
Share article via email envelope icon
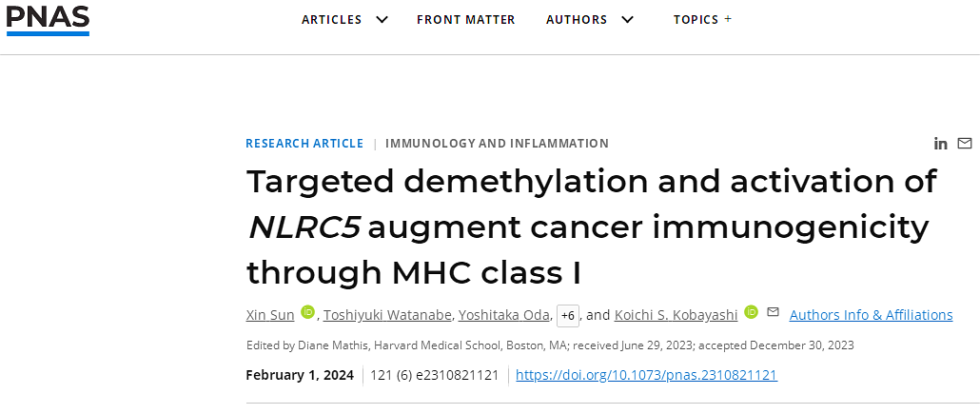pyautogui.click(x=965, y=143)
